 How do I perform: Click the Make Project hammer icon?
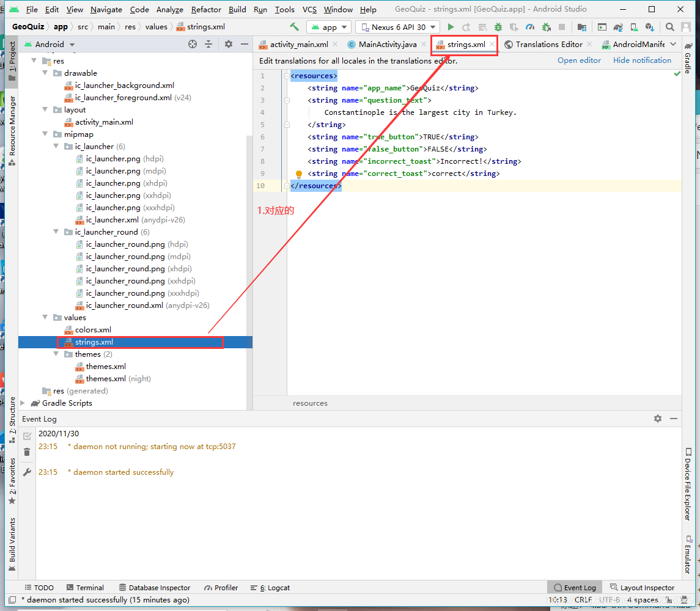294,27
